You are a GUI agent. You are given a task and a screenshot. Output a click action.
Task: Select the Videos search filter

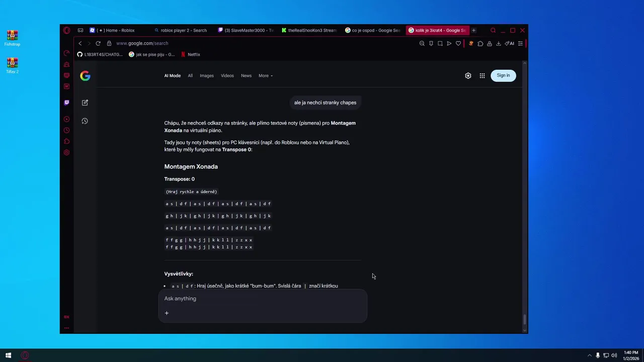(227, 76)
